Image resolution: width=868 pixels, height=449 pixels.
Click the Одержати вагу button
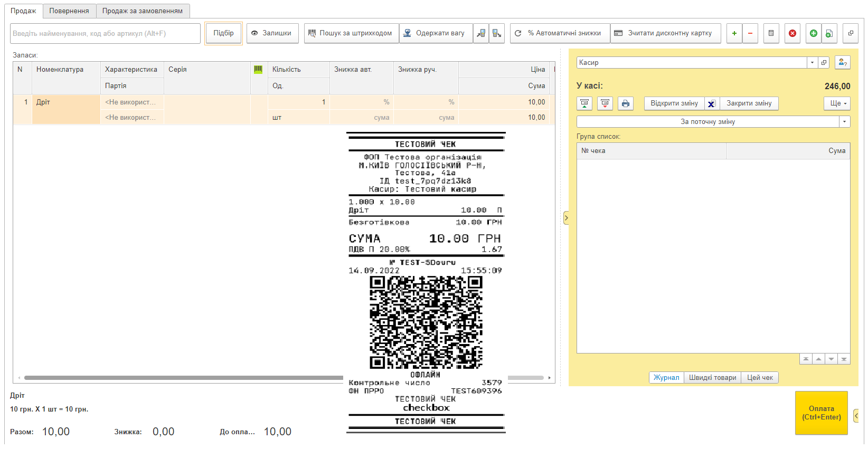point(436,33)
